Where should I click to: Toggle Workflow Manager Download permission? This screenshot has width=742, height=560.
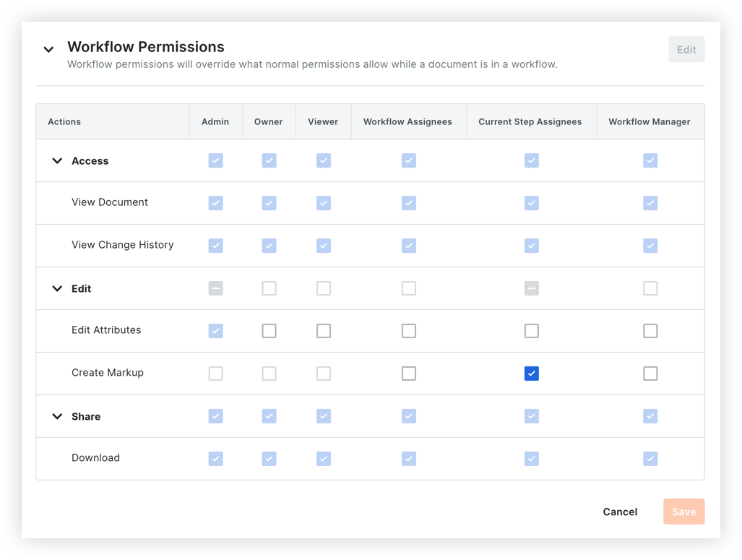point(650,459)
